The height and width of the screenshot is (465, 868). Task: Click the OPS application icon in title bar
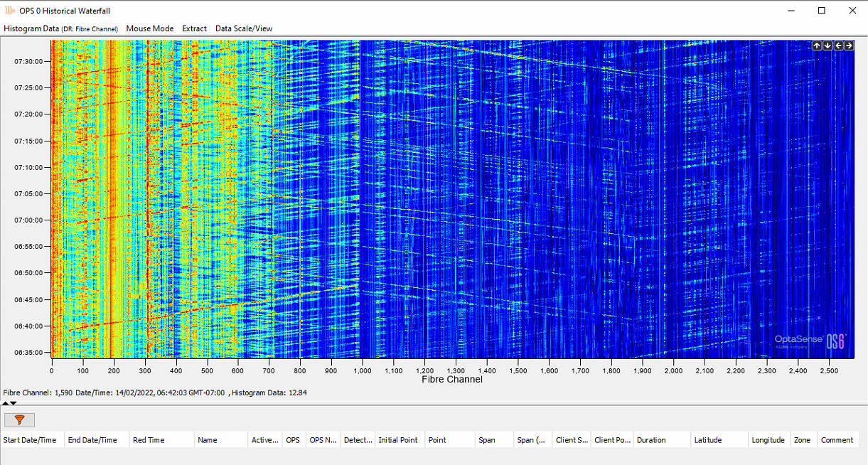[10, 11]
